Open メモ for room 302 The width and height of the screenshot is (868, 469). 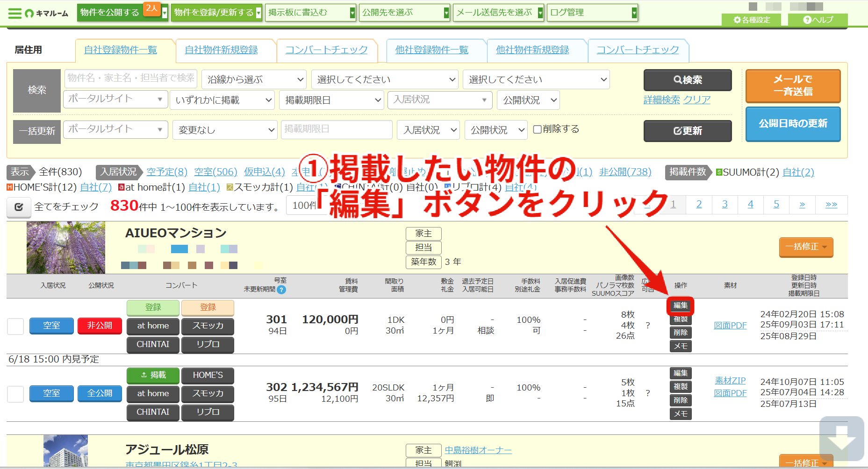(x=681, y=414)
